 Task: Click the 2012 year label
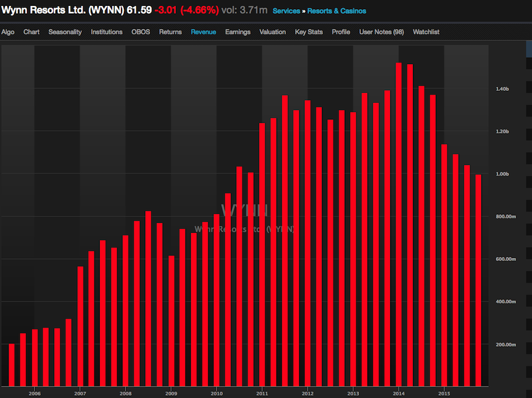coord(308,393)
